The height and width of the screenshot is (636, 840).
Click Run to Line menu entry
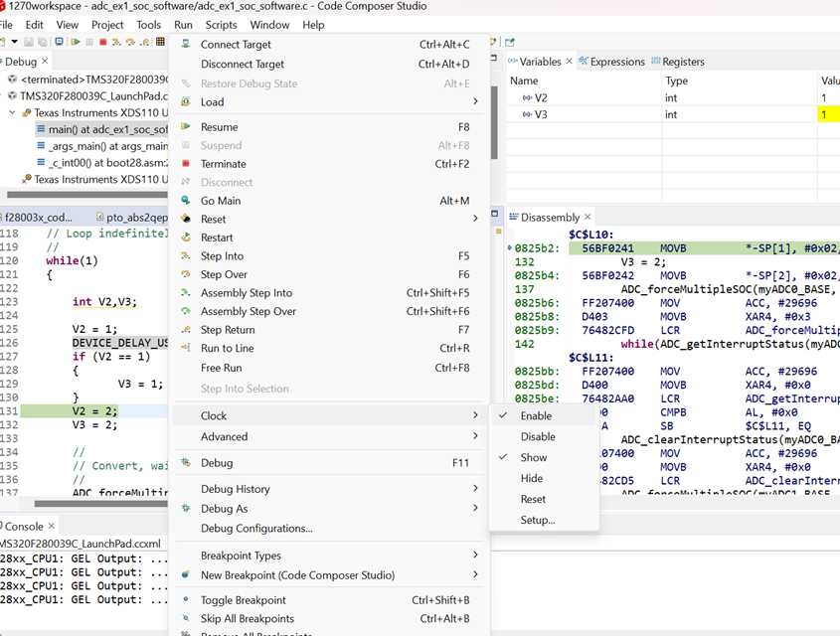[x=227, y=348]
